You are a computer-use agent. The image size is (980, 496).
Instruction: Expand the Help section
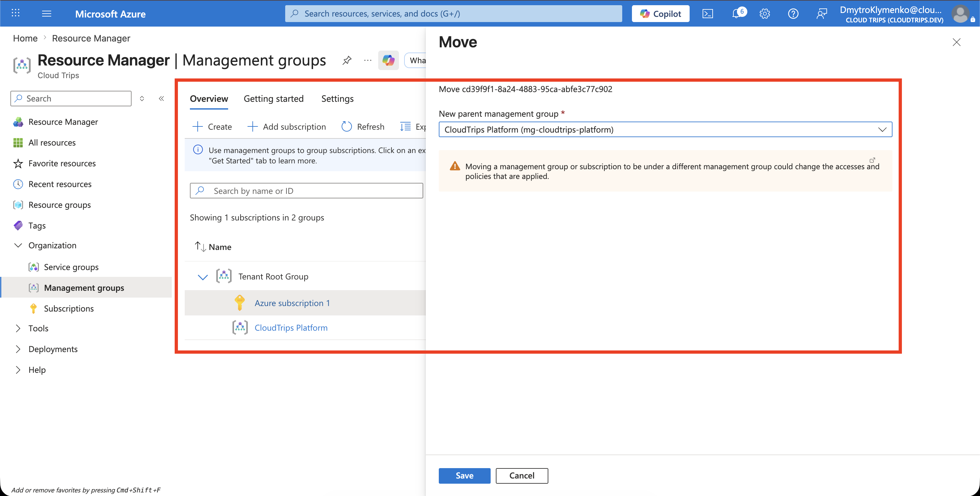[18, 370]
